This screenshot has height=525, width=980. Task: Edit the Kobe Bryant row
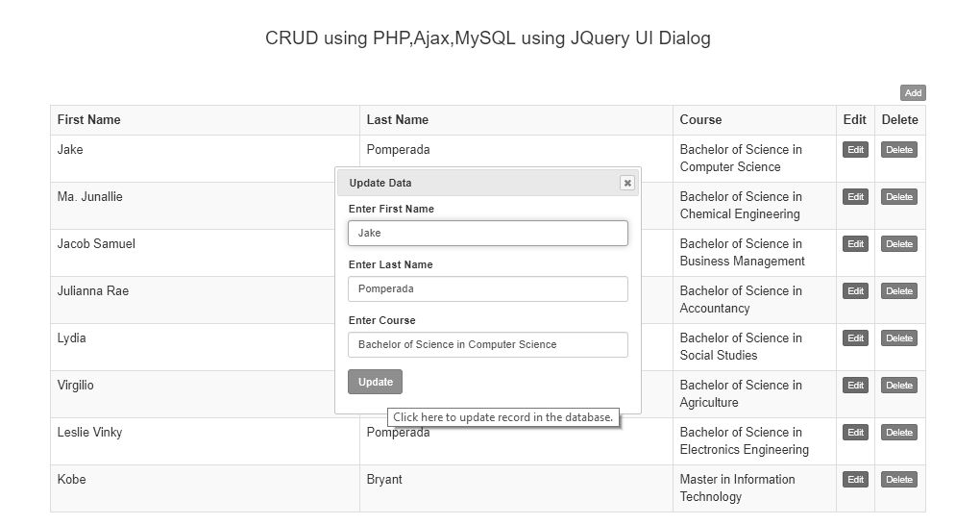tap(855, 479)
